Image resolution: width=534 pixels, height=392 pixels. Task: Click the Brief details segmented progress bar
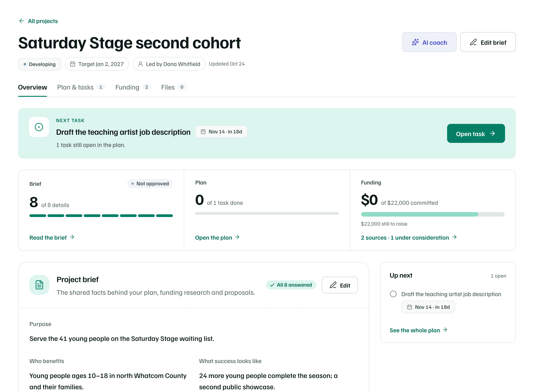click(x=101, y=216)
